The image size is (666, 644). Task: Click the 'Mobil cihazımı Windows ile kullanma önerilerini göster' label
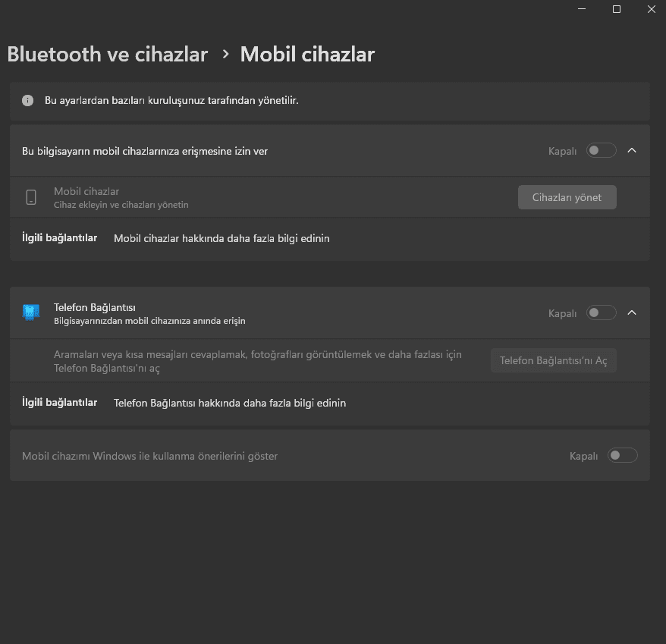tap(150, 456)
